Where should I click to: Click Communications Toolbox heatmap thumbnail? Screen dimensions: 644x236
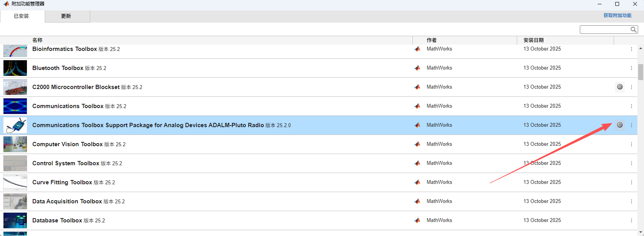point(15,106)
